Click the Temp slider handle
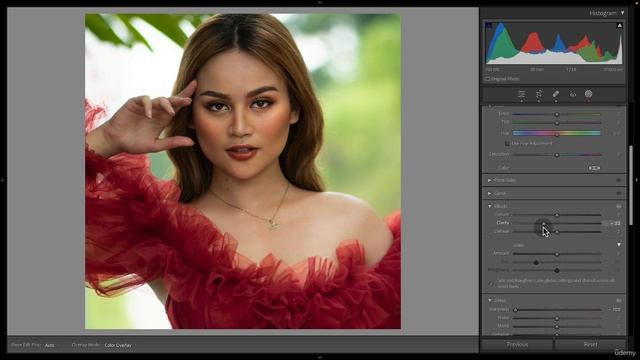 [x=556, y=114]
